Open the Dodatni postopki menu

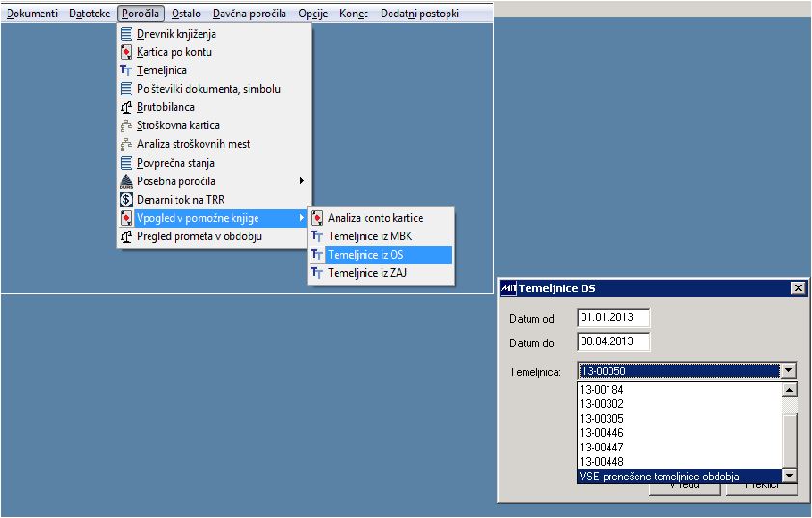coord(420,14)
